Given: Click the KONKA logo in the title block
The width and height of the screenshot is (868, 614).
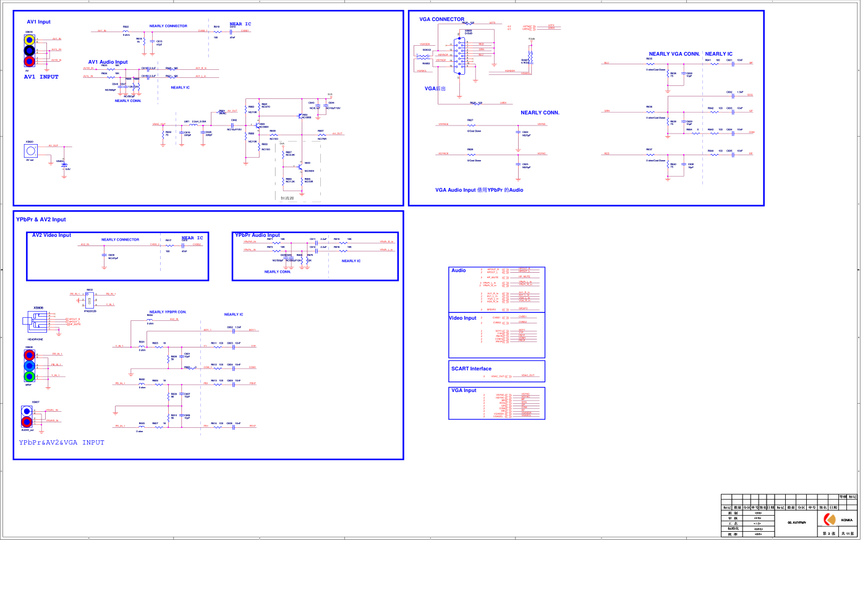Looking at the screenshot, I should tap(830, 519).
